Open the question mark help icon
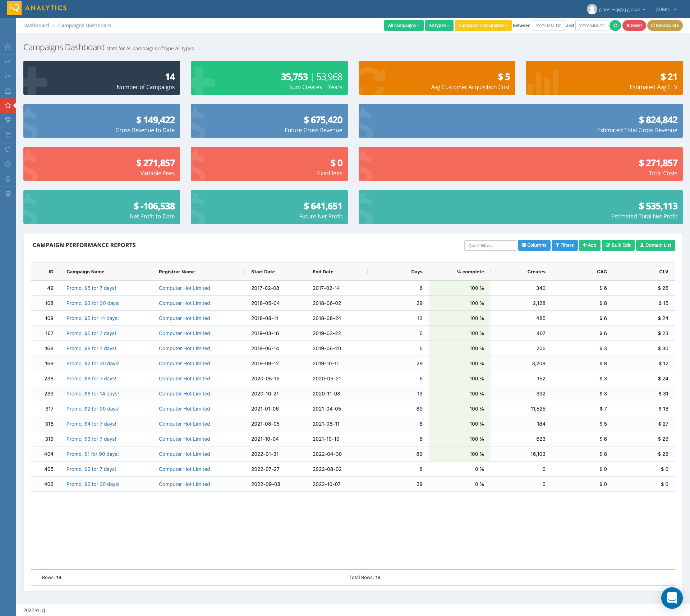This screenshot has width=690, height=616. point(8,164)
